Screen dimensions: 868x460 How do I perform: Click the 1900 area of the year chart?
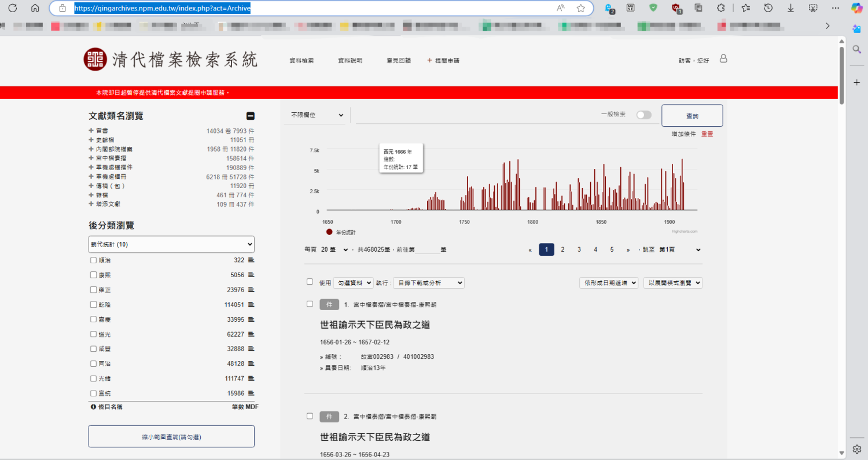(x=670, y=222)
